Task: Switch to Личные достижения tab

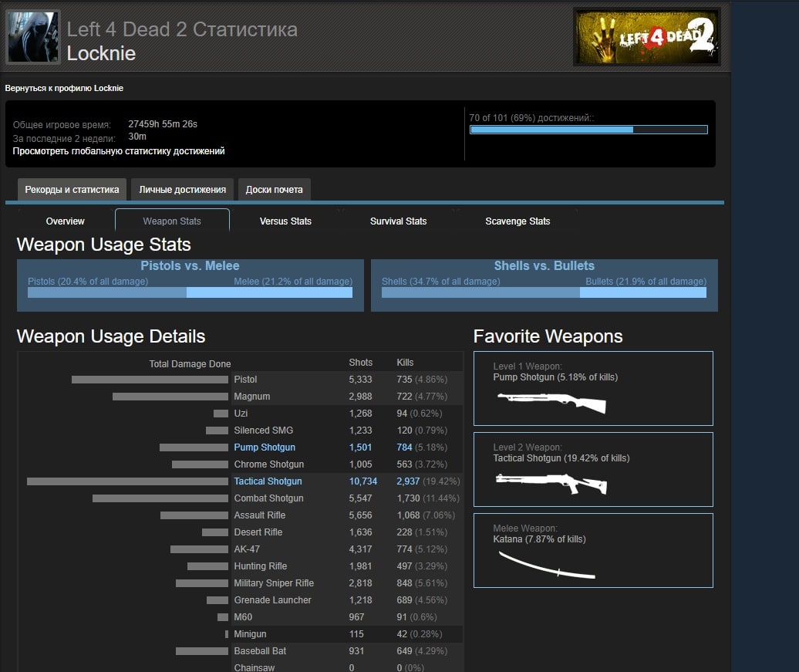Action: (x=183, y=190)
